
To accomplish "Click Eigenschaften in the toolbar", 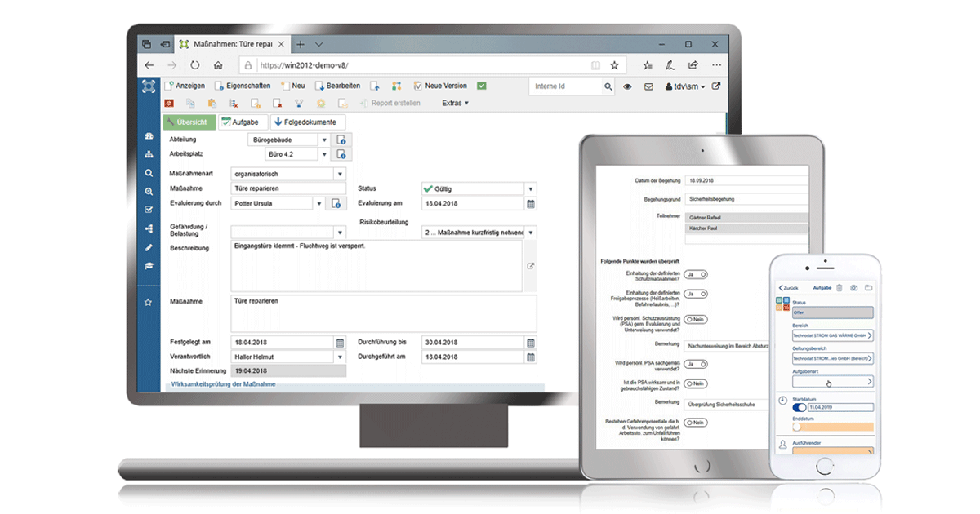I will pyautogui.click(x=243, y=86).
